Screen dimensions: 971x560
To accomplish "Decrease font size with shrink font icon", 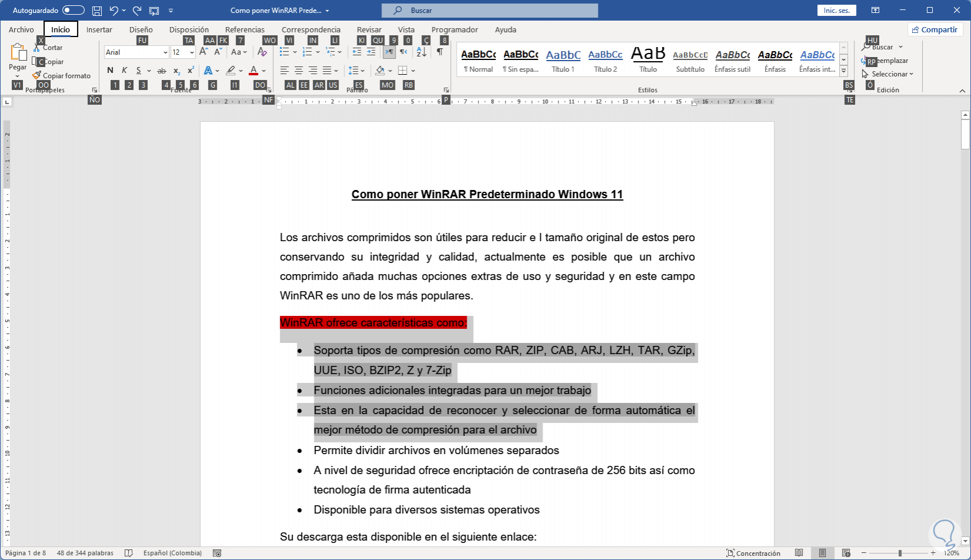I will click(x=218, y=52).
